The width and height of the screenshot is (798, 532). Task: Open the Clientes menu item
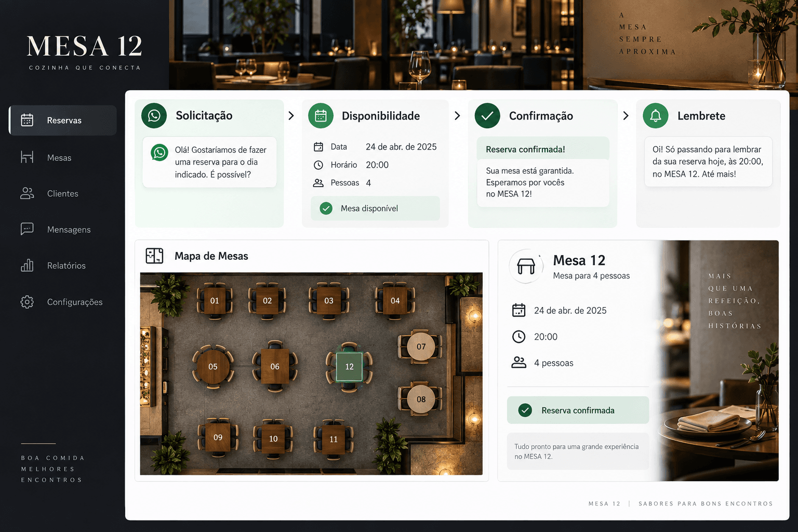[x=62, y=193]
